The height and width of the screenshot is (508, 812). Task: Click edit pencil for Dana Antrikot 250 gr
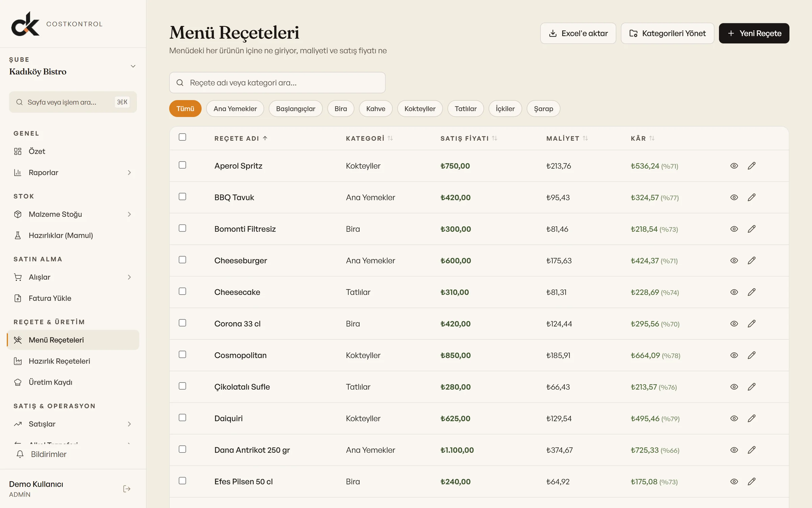[x=751, y=450]
